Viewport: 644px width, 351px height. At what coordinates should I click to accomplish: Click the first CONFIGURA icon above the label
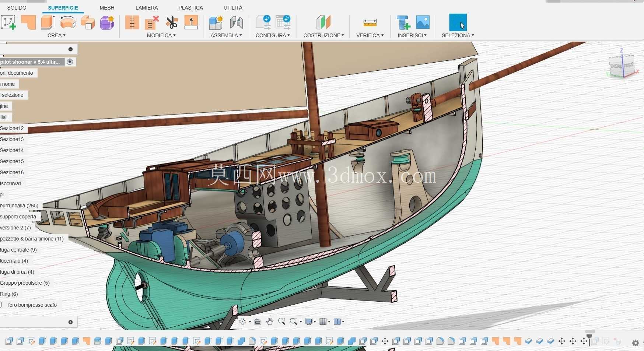263,22
